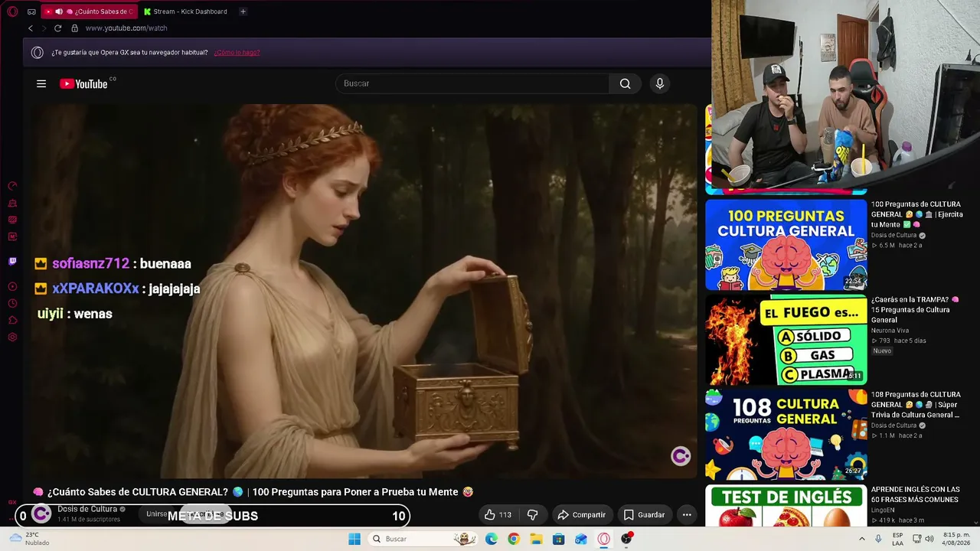Open Outlook from the taskbar
The height and width of the screenshot is (551, 980).
pyautogui.click(x=581, y=539)
